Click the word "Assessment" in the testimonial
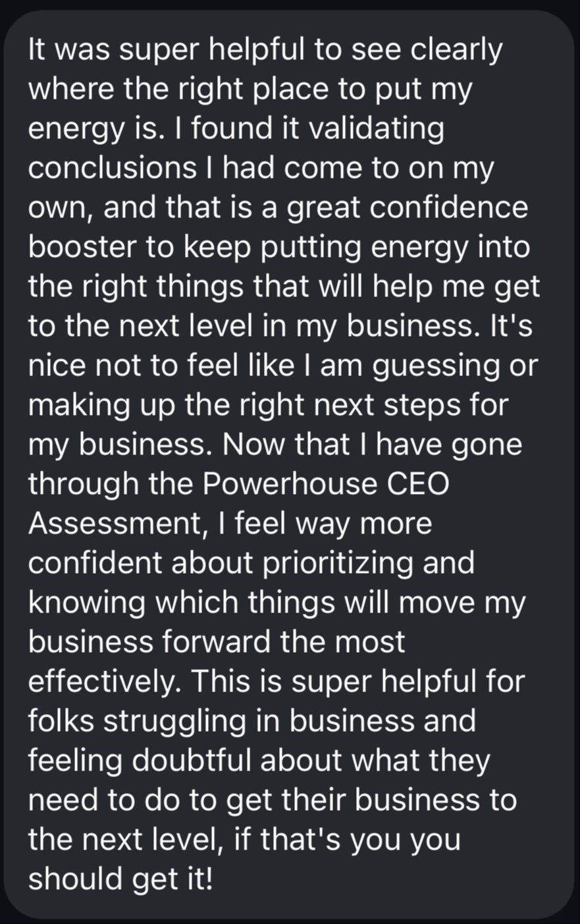The width and height of the screenshot is (580, 924). pyautogui.click(x=115, y=524)
